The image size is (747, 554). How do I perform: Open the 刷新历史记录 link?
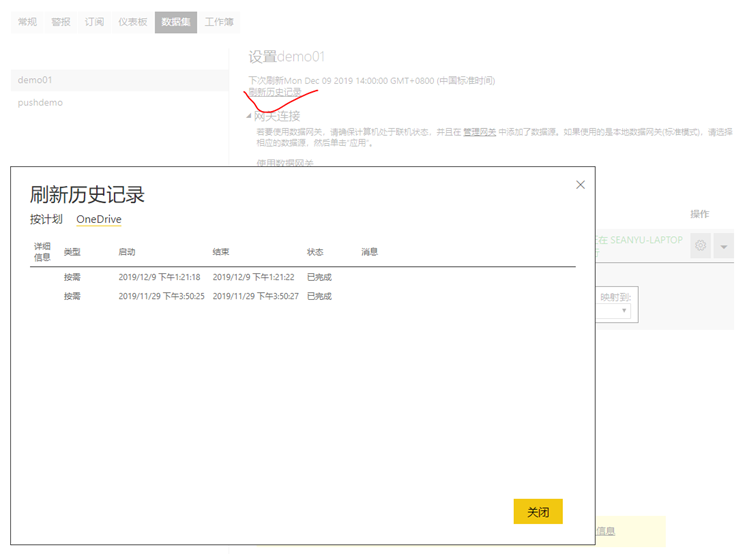coord(275,92)
